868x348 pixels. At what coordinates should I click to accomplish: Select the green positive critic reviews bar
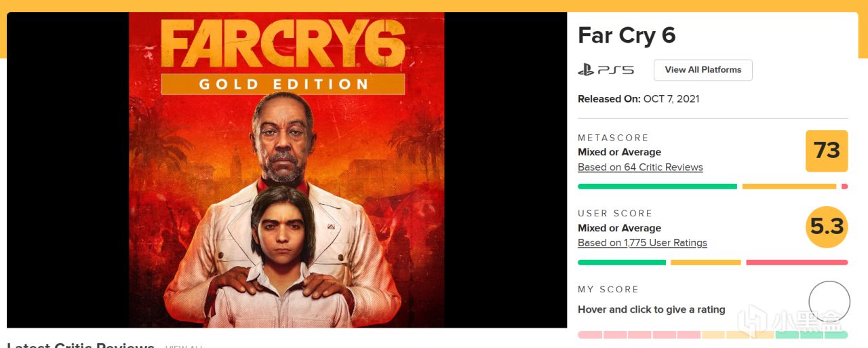point(656,187)
